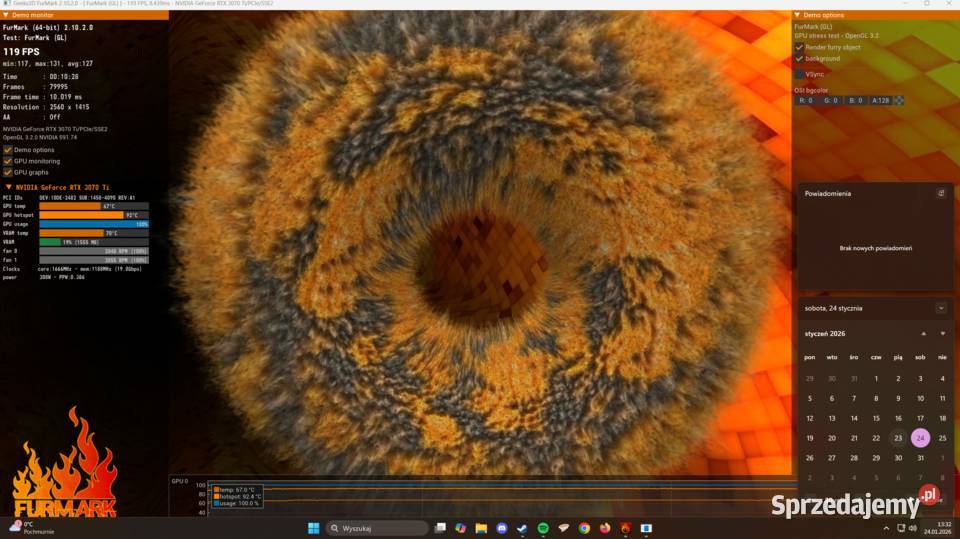Collapse the Demo options panel header
The width and height of the screenshot is (960, 539).
click(x=797, y=15)
